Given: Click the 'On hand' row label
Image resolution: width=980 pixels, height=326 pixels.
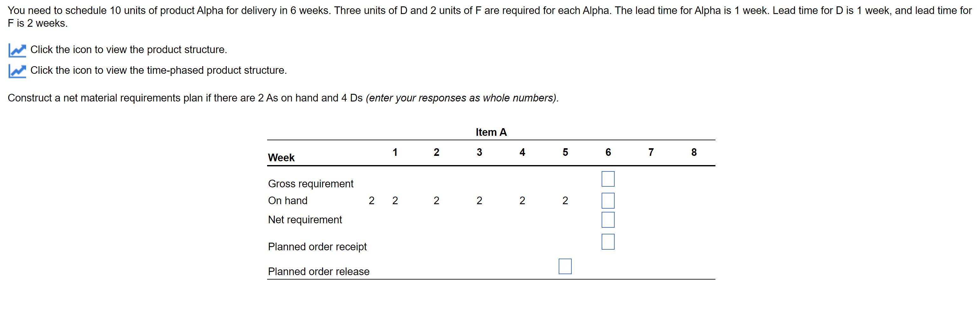Looking at the screenshot, I should [x=287, y=200].
